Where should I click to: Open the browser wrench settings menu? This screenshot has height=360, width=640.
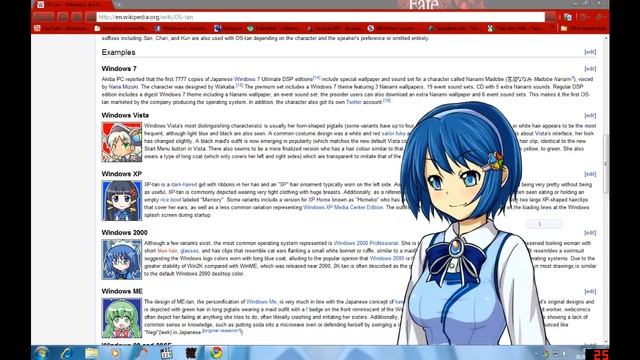click(599, 17)
